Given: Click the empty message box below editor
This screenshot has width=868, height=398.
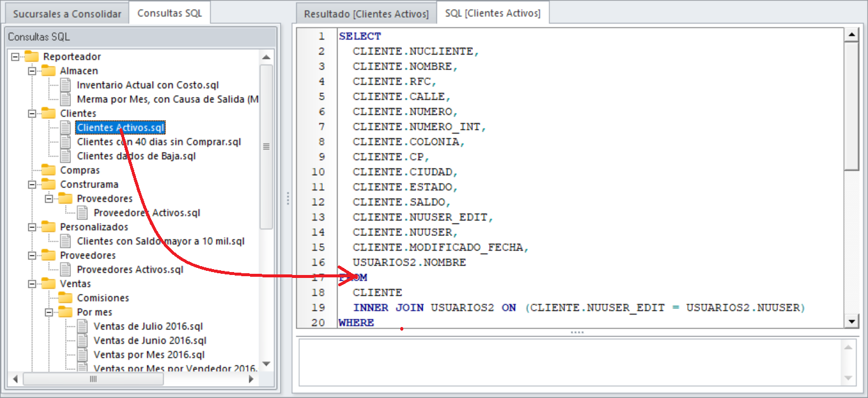Looking at the screenshot, I should (x=568, y=362).
